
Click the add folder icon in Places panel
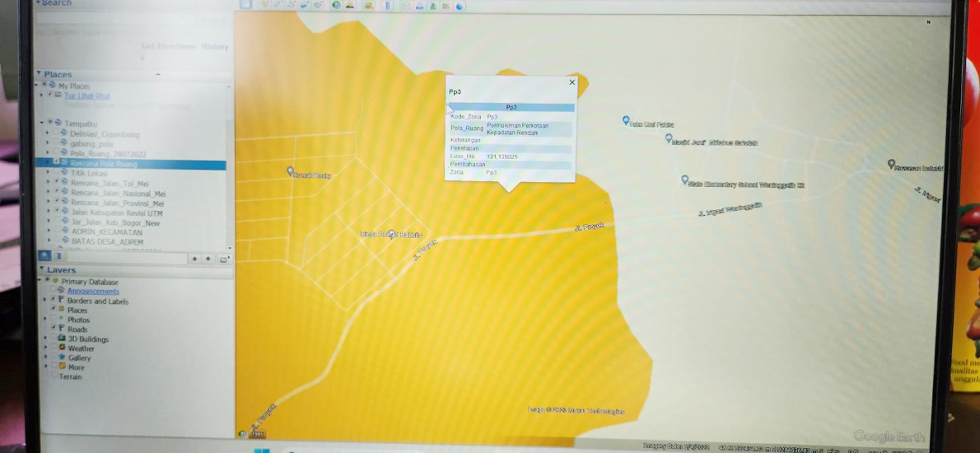click(223, 259)
